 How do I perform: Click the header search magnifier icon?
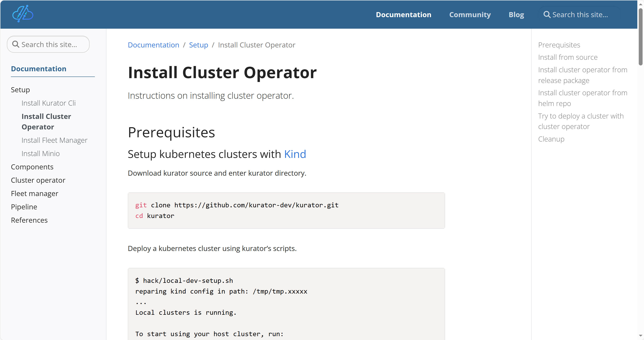pyautogui.click(x=547, y=15)
